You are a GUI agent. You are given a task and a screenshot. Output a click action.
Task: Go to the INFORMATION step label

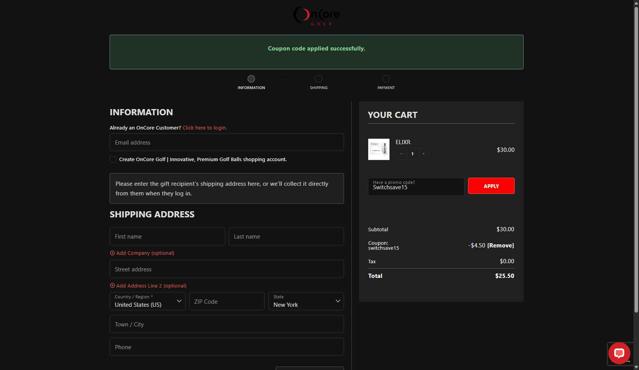pyautogui.click(x=251, y=88)
